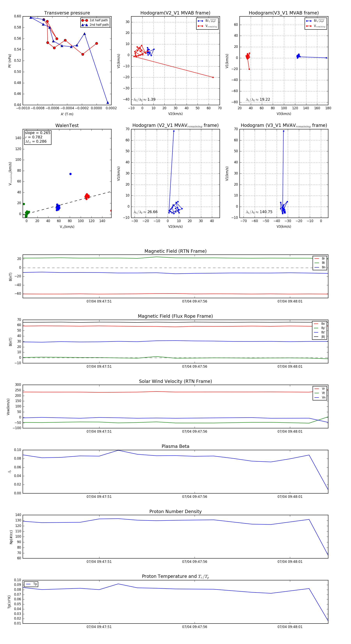Click the 'Magnetic Field (Flux Rope Frame)' title
This screenshot has height=644, width=351.
click(175, 316)
